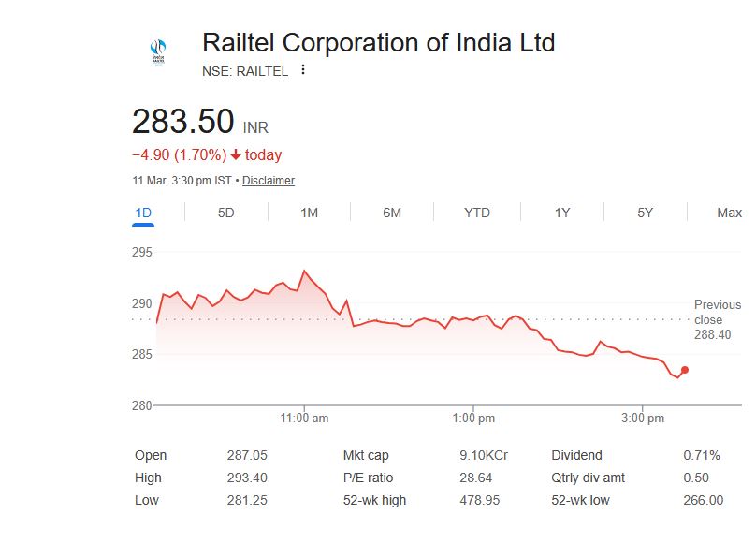Viewport: 756px width, 544px height.
Task: Select the 5Y time range tab
Action: point(645,213)
